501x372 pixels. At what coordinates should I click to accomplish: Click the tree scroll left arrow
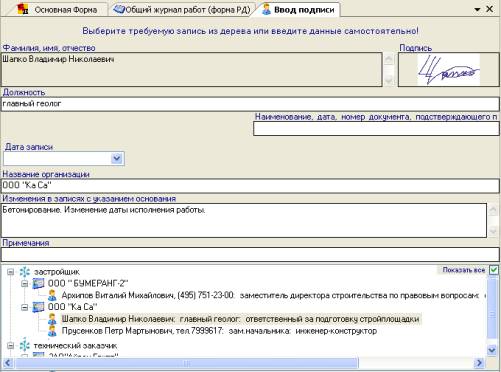(7, 363)
